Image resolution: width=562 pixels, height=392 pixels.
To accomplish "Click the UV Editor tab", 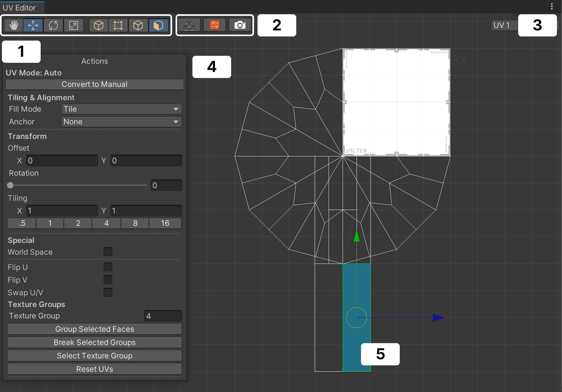I will click(x=19, y=8).
